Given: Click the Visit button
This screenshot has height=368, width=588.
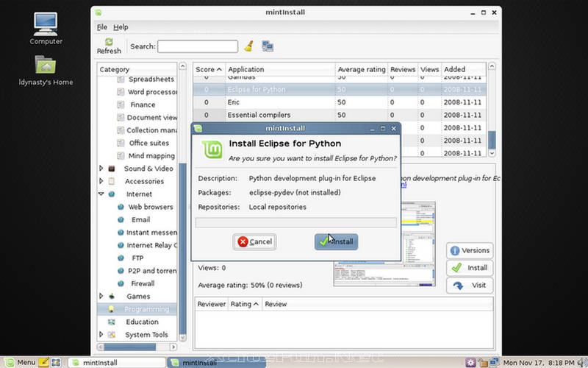Looking at the screenshot, I should point(470,286).
